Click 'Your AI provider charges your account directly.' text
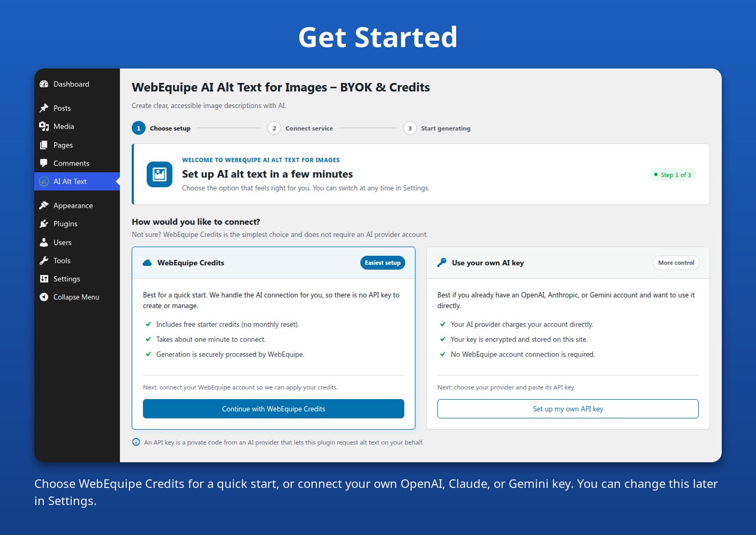The image size is (756, 535). tap(522, 324)
